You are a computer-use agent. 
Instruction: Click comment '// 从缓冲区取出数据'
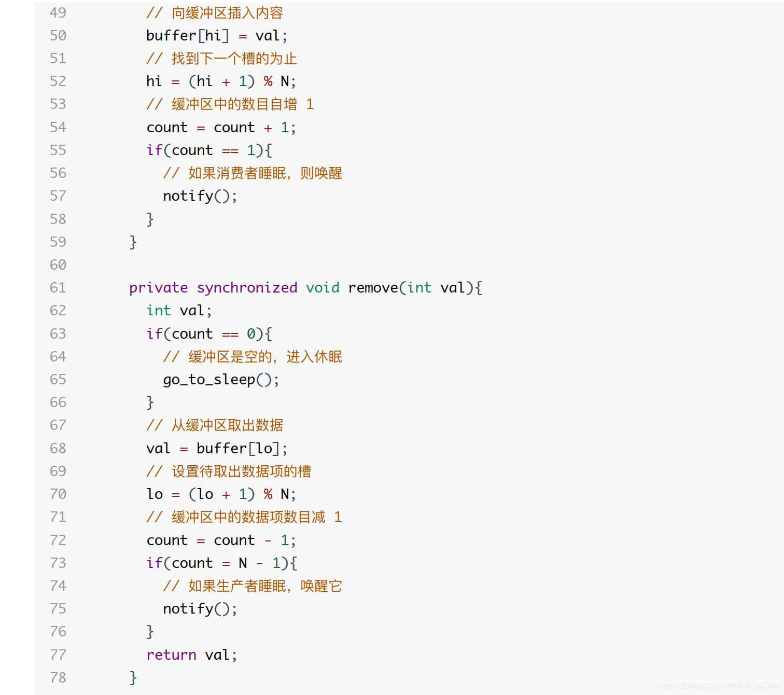click(x=215, y=425)
